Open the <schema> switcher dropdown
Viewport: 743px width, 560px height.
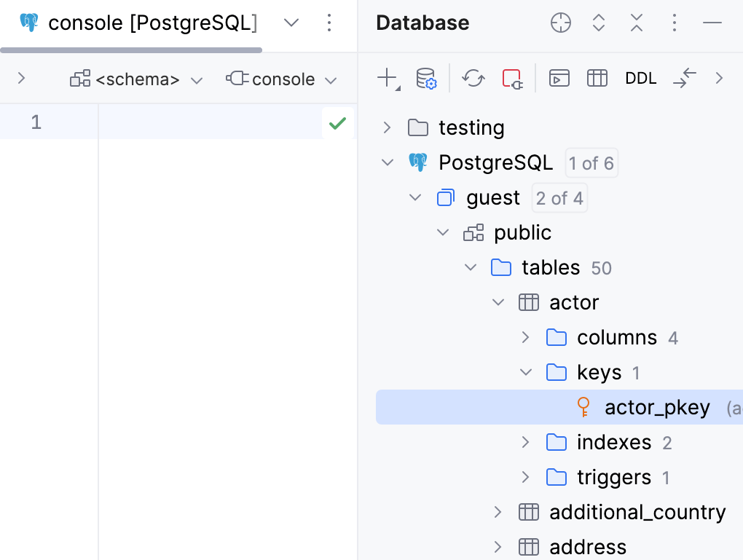pos(136,79)
